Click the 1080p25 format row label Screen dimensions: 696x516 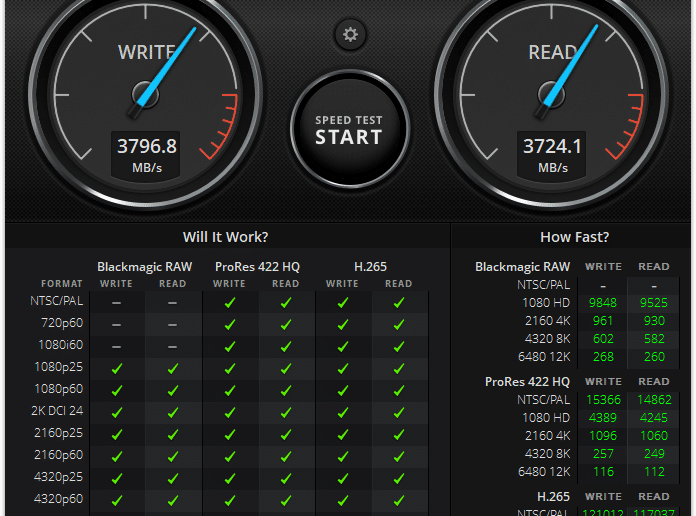(59, 367)
